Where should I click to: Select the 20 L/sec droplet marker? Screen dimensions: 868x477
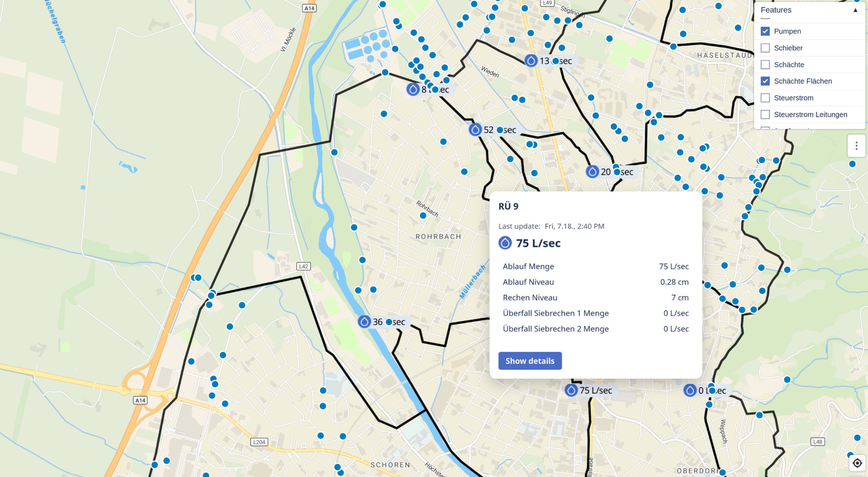tap(593, 172)
